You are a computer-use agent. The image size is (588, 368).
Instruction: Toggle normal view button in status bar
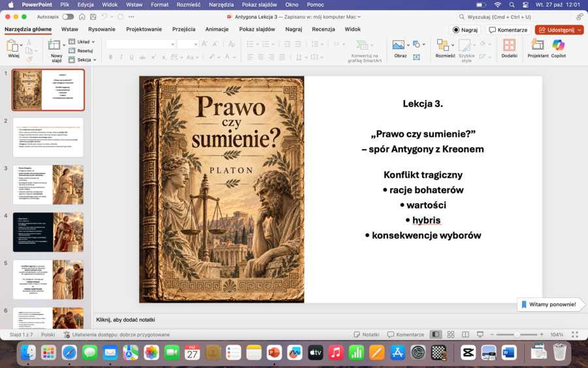coord(435,334)
